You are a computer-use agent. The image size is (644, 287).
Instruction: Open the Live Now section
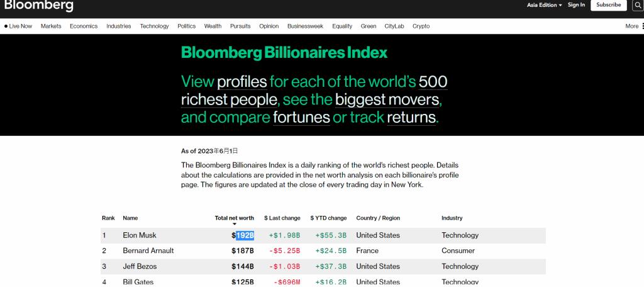(x=18, y=26)
